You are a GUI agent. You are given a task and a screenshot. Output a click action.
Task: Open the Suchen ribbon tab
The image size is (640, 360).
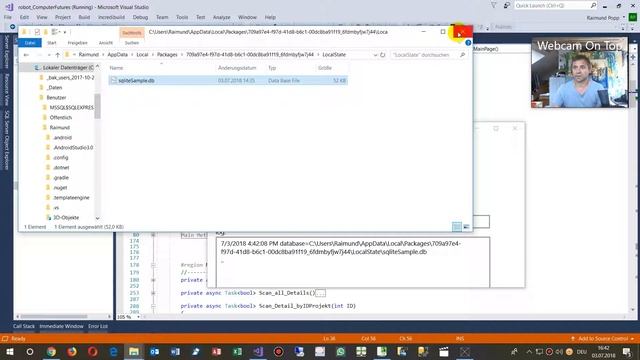point(132,43)
